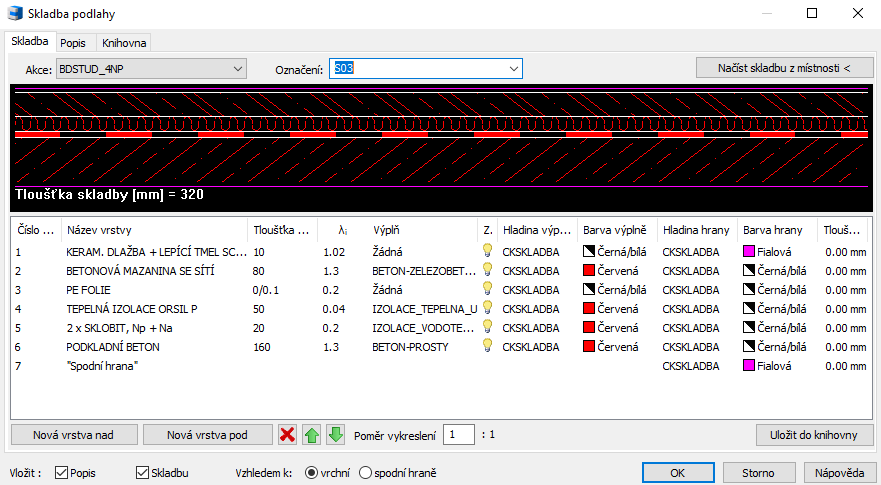The width and height of the screenshot is (881, 485).
Task: Move layer up with green up arrow
Action: point(312,435)
